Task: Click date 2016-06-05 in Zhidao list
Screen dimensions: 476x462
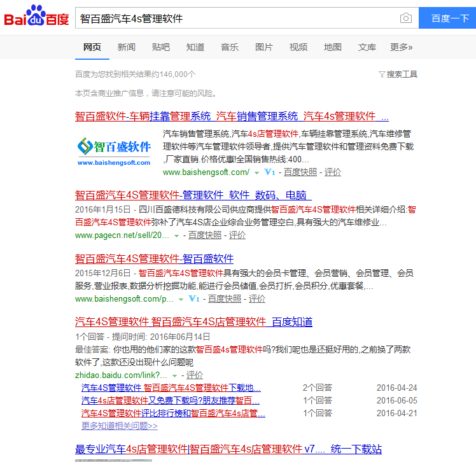Action: [396, 400]
